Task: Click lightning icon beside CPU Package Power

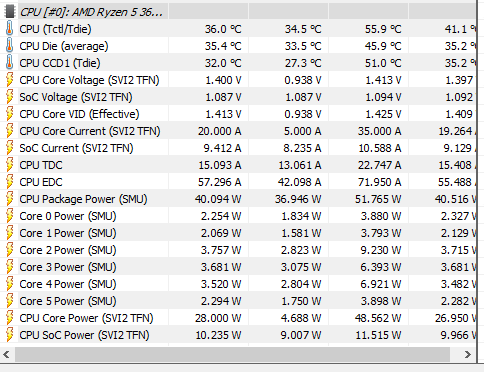Action: [x=10, y=199]
